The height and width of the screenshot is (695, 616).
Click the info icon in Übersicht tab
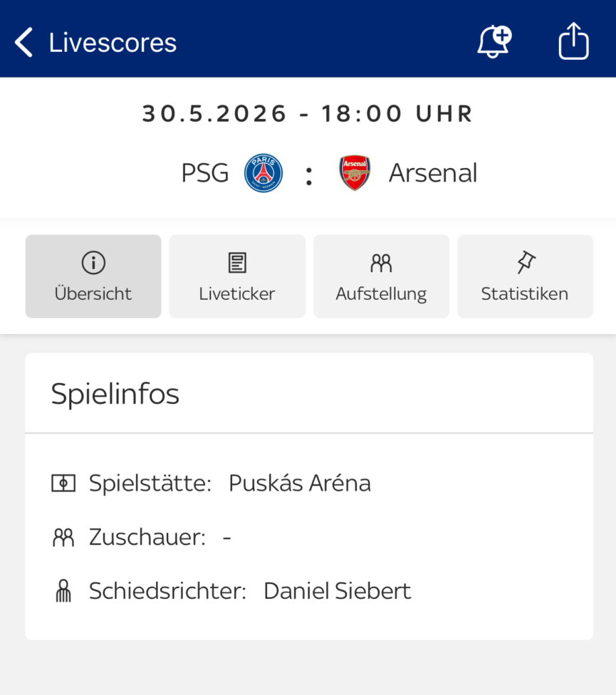pos(93,262)
